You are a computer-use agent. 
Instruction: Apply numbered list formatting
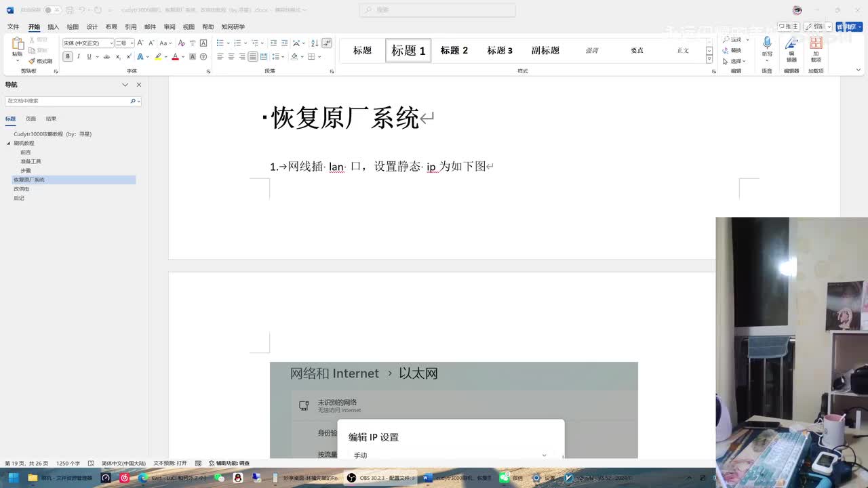point(238,43)
